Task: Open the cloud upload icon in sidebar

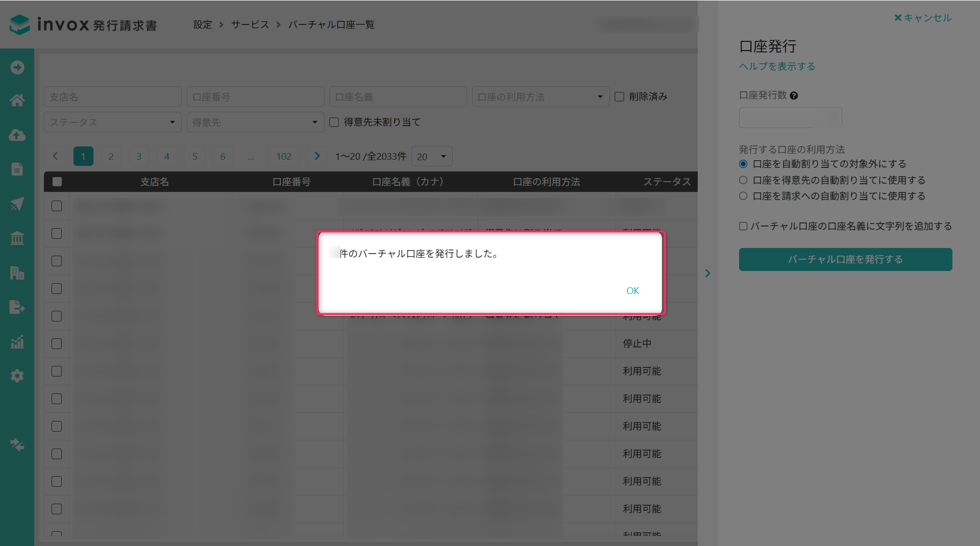Action: tap(17, 135)
